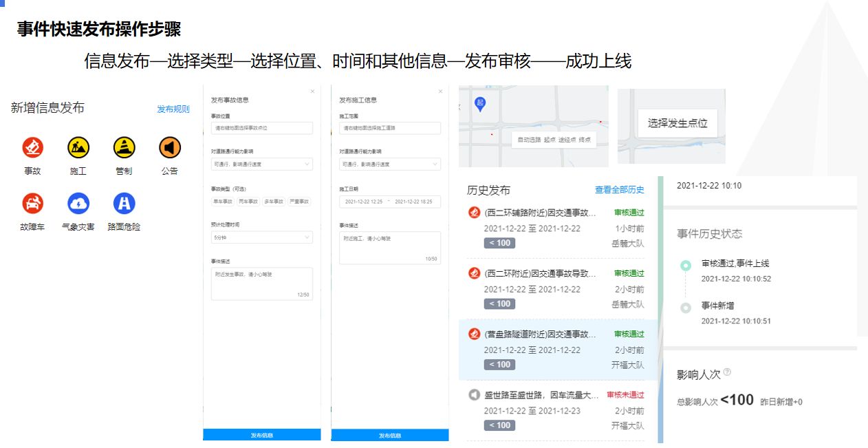
Task: Open road impact dropdown in construction form
Action: click(x=389, y=164)
